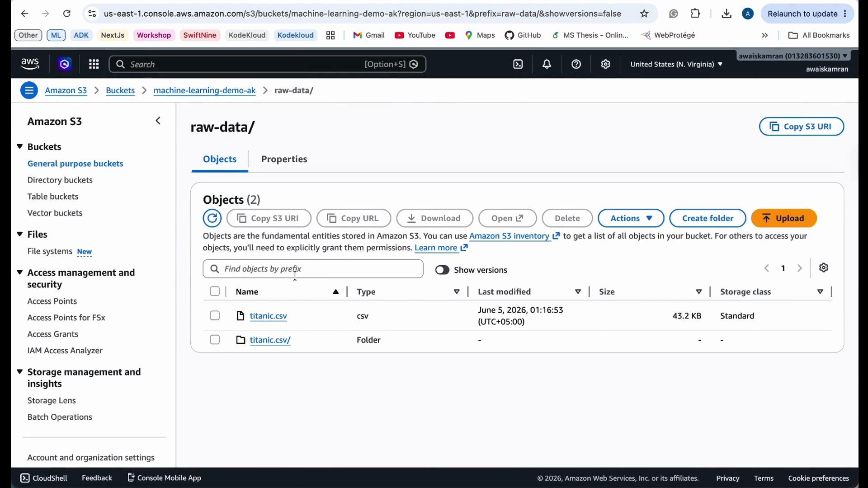Open browser downloads icon
This screenshot has width=868, height=488.
pyautogui.click(x=727, y=14)
